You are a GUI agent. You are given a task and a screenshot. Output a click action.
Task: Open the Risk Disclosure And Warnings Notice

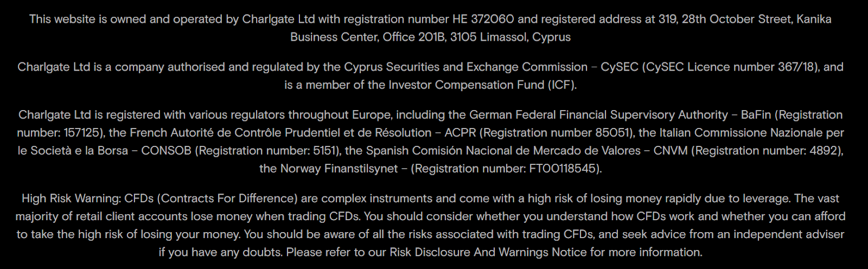click(x=488, y=252)
